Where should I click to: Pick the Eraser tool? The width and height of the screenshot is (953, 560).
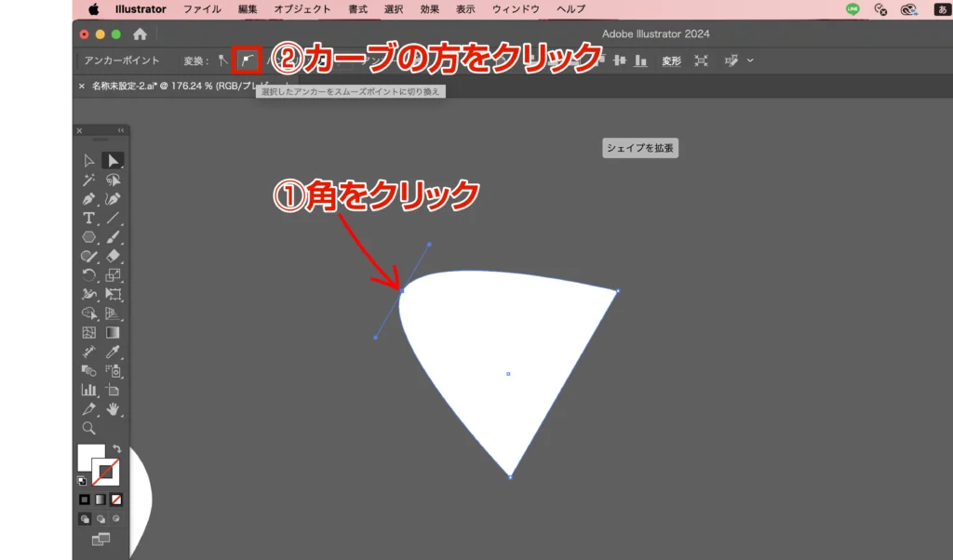pyautogui.click(x=113, y=256)
